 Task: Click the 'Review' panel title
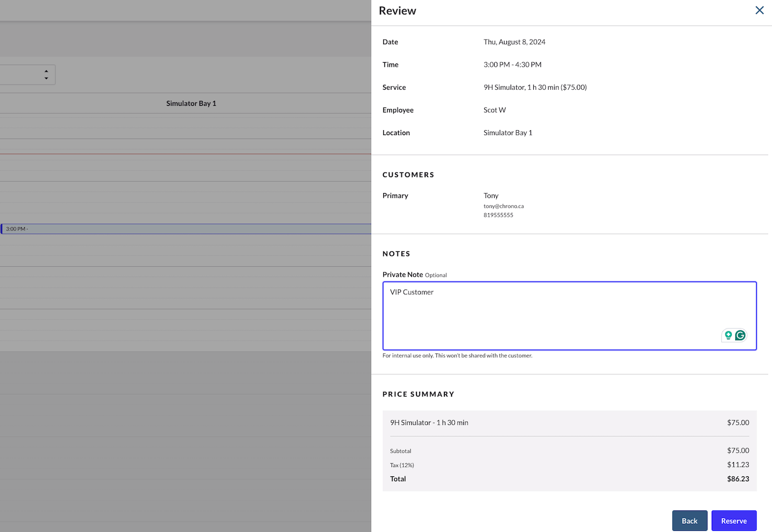[x=398, y=11]
